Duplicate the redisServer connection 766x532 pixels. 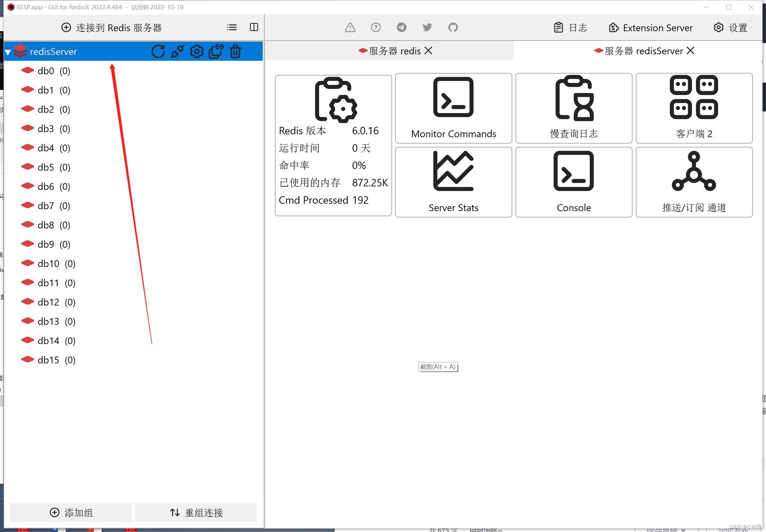pos(216,51)
